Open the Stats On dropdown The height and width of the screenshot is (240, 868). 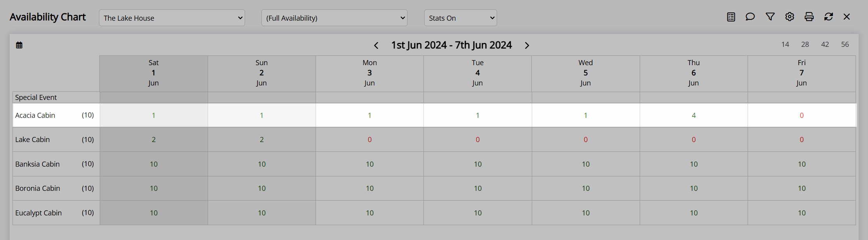(460, 18)
